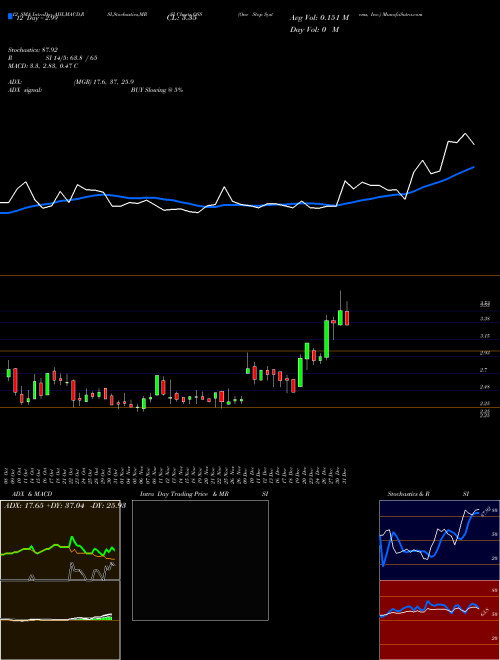Image resolution: width=500 pixels, height=660 pixels.
Task: Click the 'CL: 3.35' close price text
Action: click(x=182, y=19)
